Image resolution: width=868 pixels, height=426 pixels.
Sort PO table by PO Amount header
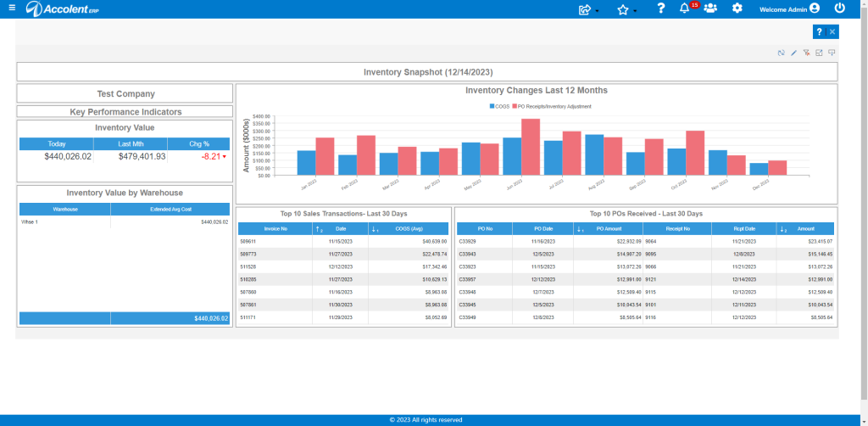coord(608,228)
